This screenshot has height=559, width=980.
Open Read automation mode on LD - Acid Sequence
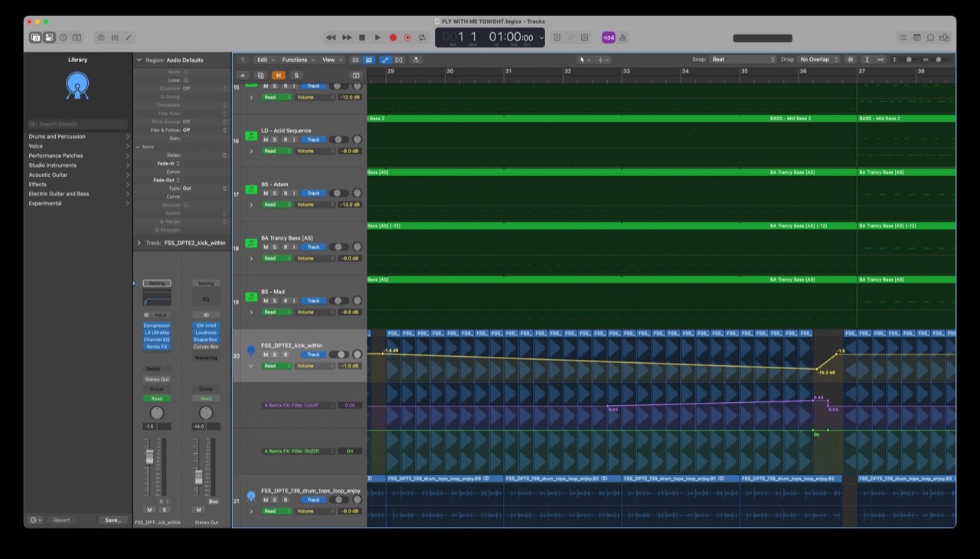277,151
